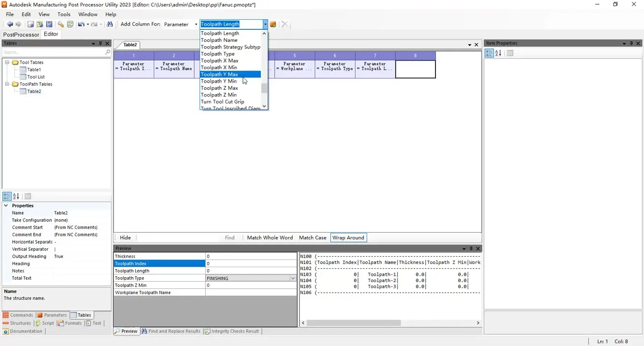Click the back navigation arrow icon
This screenshot has width=644, height=346.
coord(10,24)
